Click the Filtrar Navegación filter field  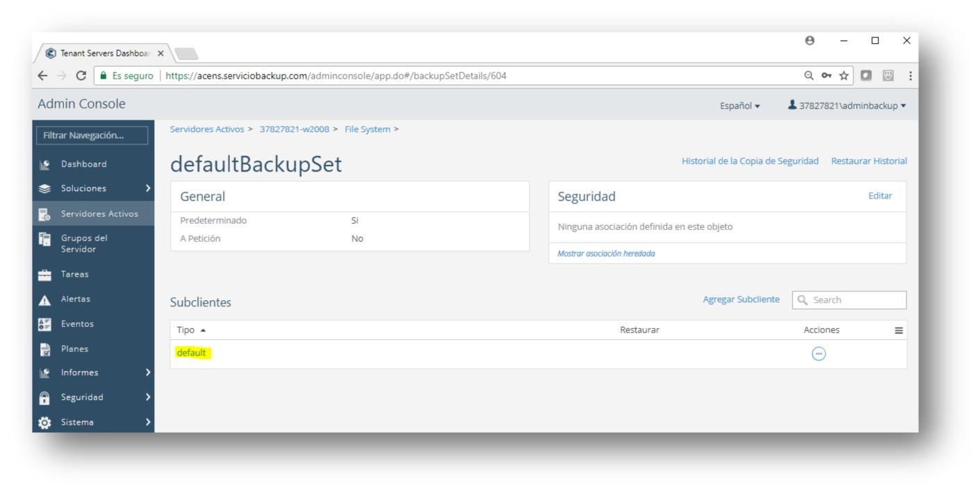click(93, 135)
